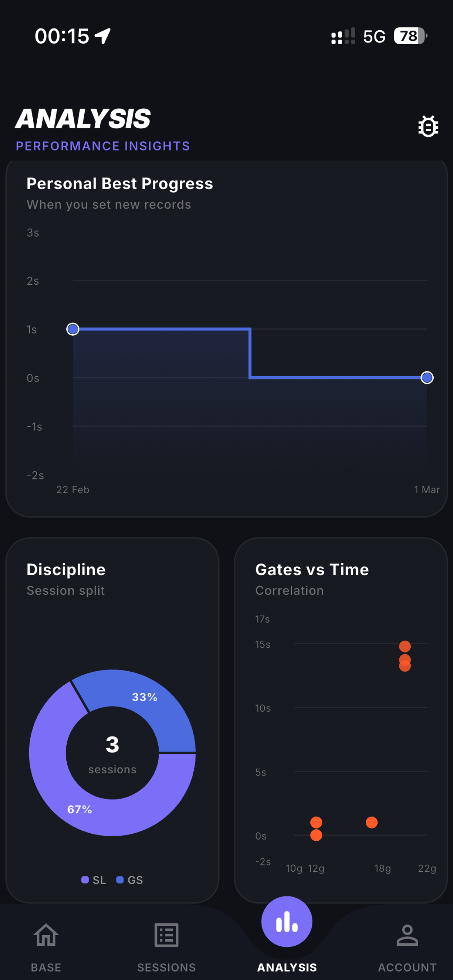Select the highest orange dot near 15s
The image size is (453, 980).
pos(404,646)
